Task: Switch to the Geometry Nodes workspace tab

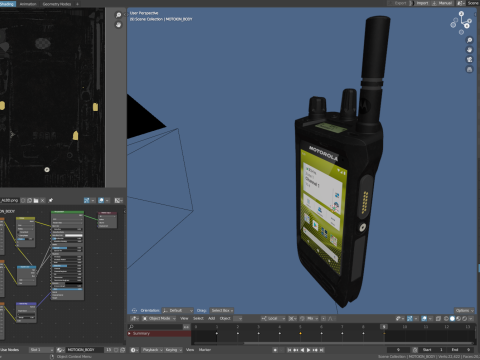Action: 57,4
